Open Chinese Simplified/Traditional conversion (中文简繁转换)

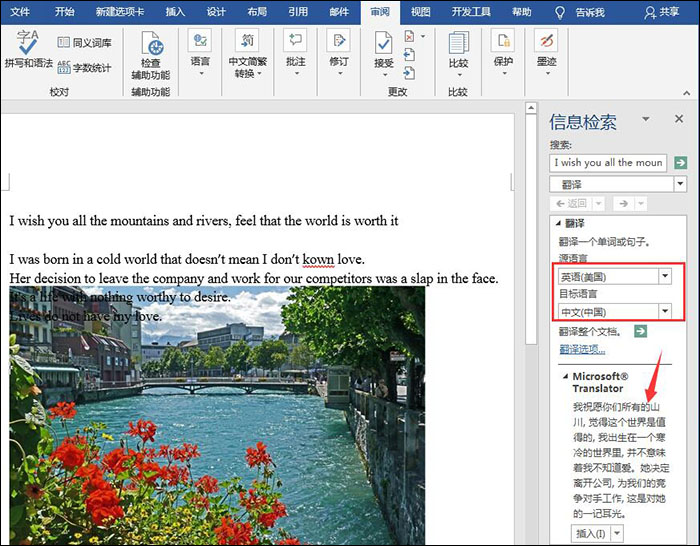pyautogui.click(x=248, y=54)
